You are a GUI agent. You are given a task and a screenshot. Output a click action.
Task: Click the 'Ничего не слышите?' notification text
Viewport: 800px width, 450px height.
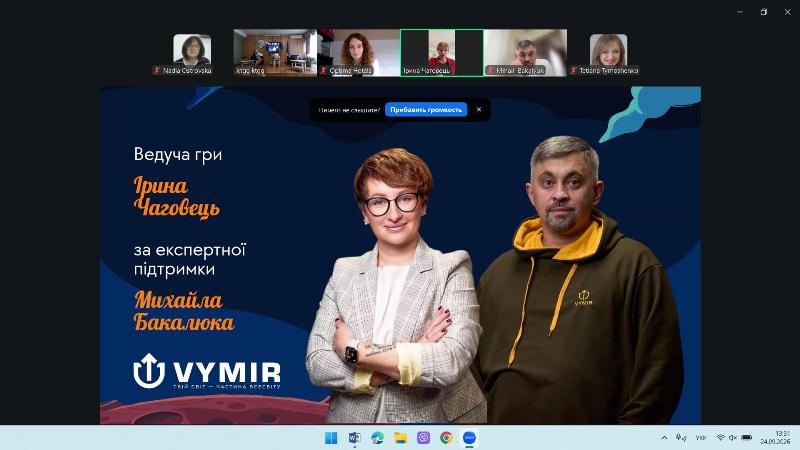click(x=349, y=110)
